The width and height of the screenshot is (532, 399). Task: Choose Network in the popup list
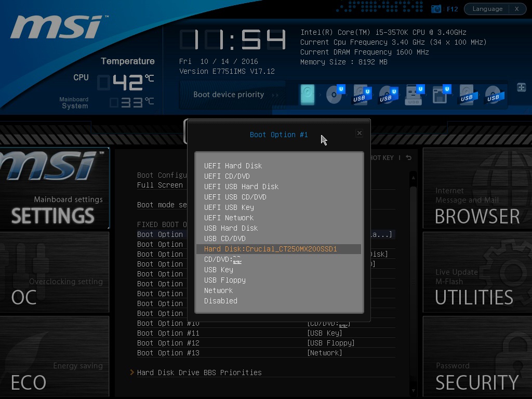(279, 290)
